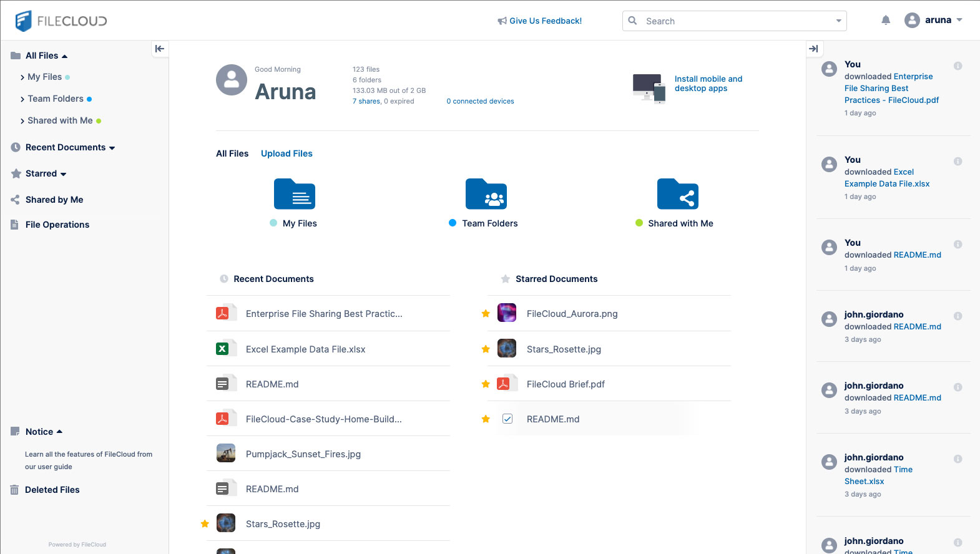
Task: Click info icon on Enterprise PDF download activity
Action: tap(958, 66)
